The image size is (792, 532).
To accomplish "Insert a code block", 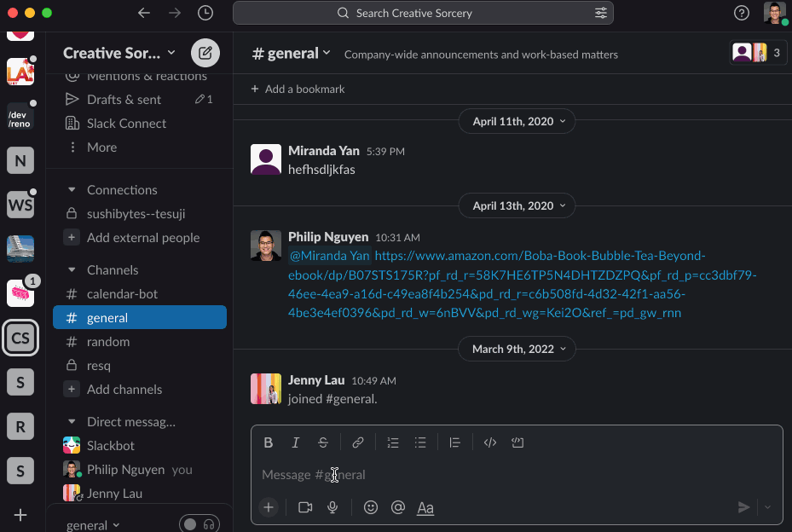I will click(517, 442).
